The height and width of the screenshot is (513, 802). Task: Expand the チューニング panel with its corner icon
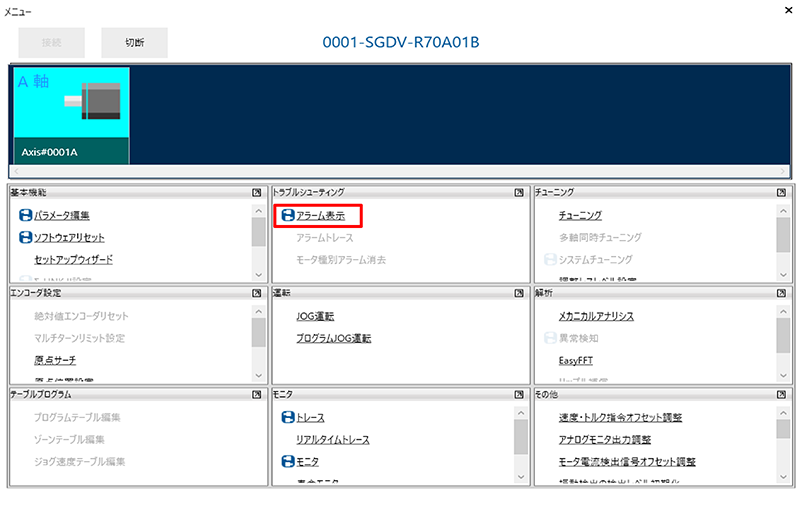click(782, 192)
